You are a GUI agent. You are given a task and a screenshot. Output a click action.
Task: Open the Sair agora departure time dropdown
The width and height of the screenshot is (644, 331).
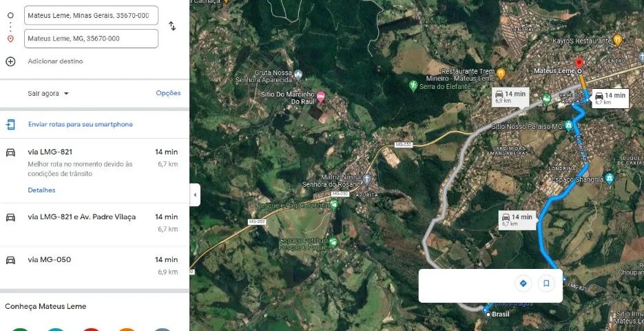point(48,93)
